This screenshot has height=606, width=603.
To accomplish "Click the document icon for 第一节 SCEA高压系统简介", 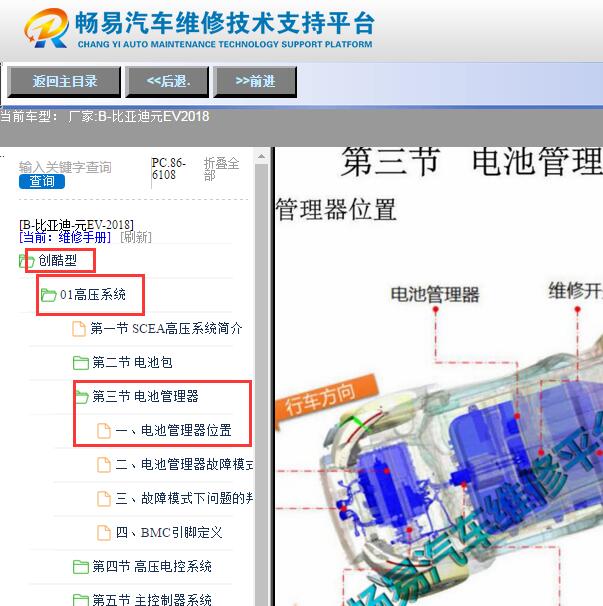I will click(x=79, y=329).
